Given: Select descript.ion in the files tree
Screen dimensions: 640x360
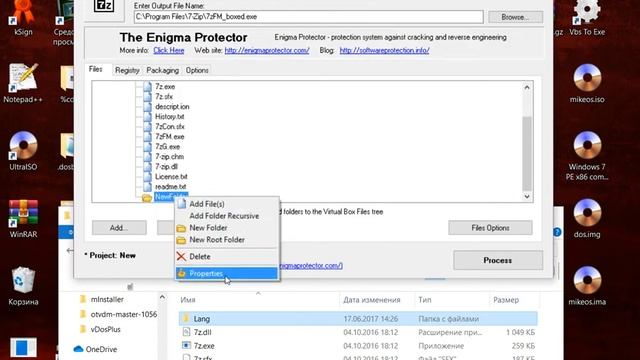Looking at the screenshot, I should coord(172,107).
